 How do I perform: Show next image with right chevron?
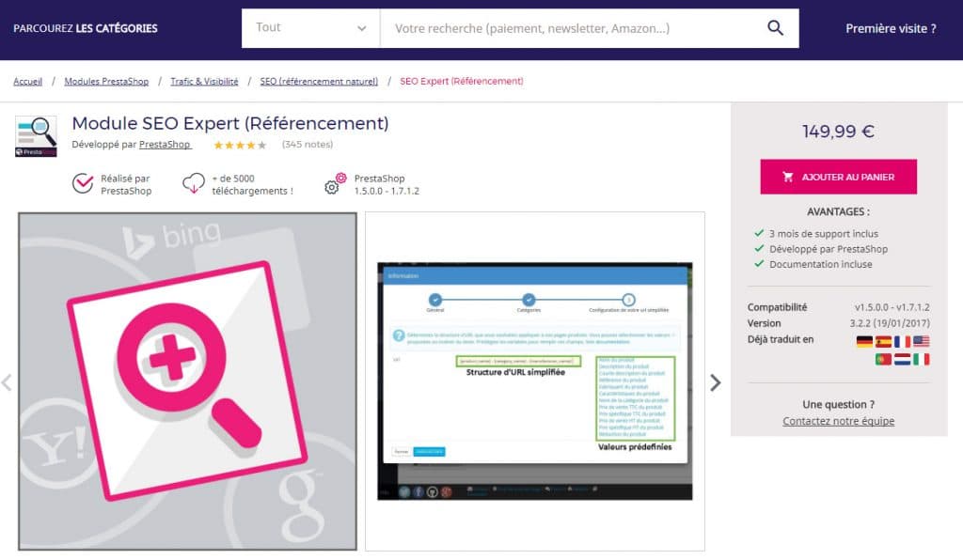[x=716, y=382]
